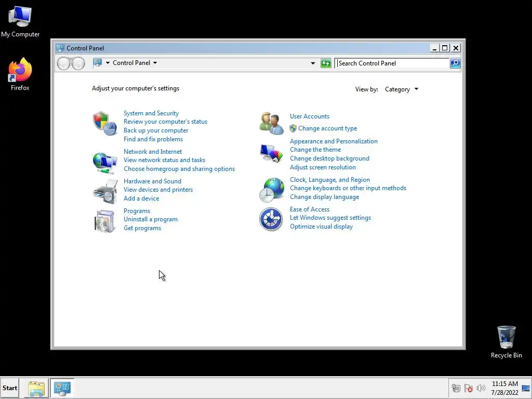
Task: Click the Forward navigation arrow
Action: coord(78,63)
